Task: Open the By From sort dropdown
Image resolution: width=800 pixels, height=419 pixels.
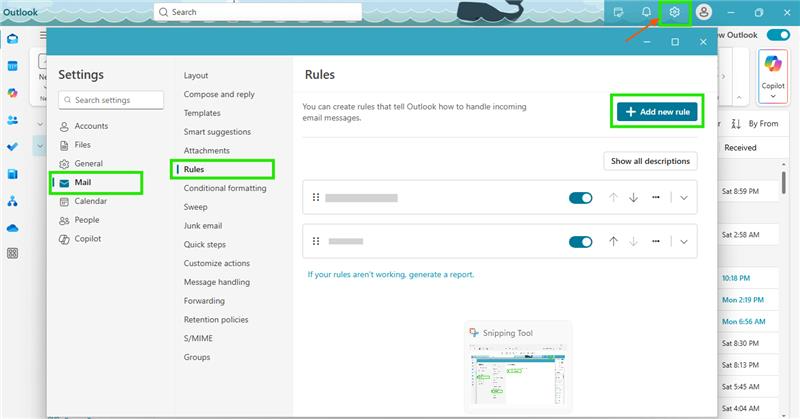Action: tap(763, 124)
